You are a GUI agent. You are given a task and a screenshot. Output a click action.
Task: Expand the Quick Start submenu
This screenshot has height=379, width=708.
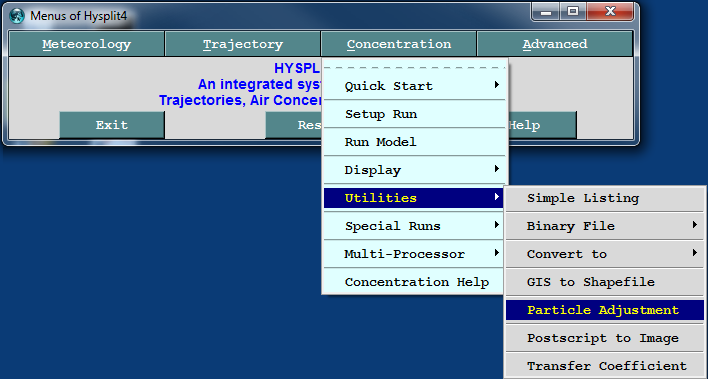414,86
